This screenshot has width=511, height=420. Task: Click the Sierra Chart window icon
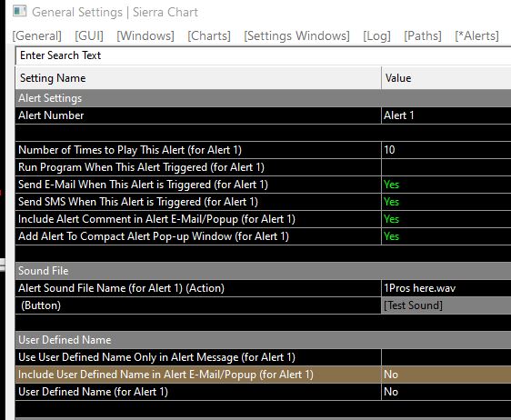pyautogui.click(x=19, y=12)
